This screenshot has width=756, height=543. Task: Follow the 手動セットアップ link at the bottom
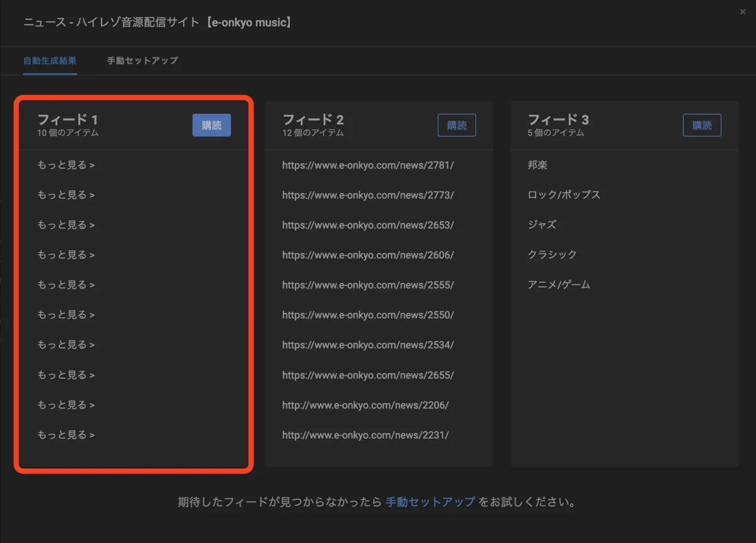pos(430,503)
